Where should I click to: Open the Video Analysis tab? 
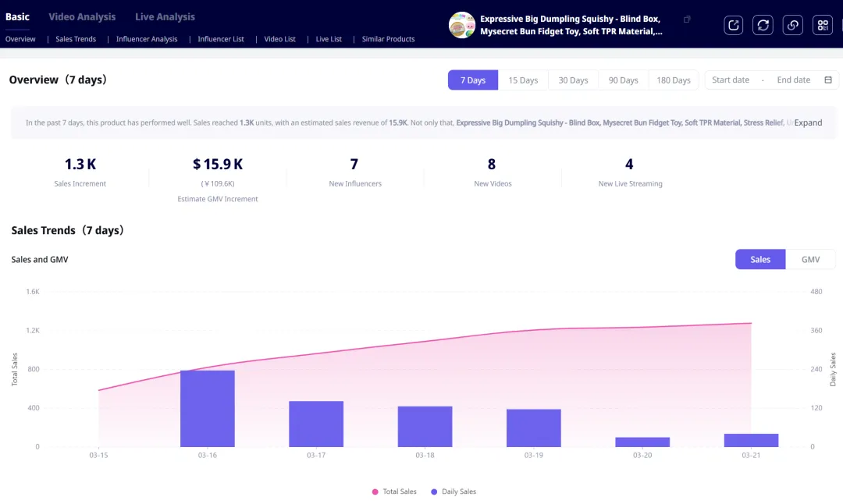point(82,16)
